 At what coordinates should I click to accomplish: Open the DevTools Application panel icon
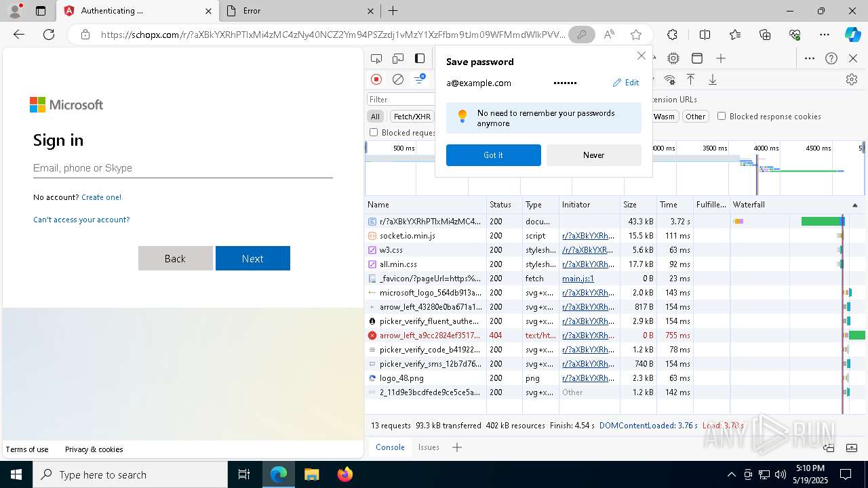(696, 59)
